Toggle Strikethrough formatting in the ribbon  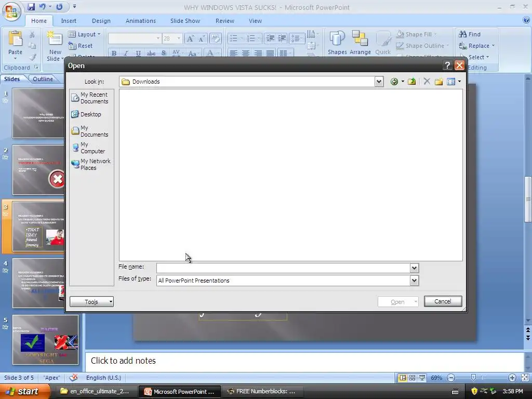pyautogui.click(x=151, y=54)
